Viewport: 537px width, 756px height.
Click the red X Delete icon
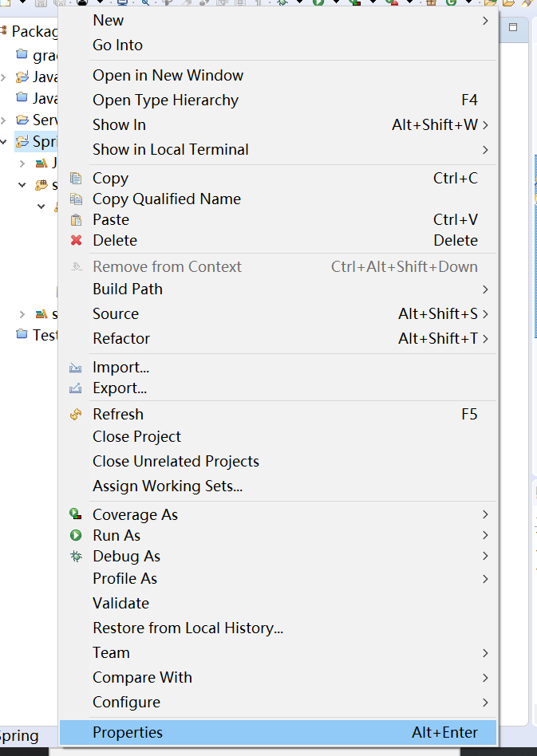point(77,241)
